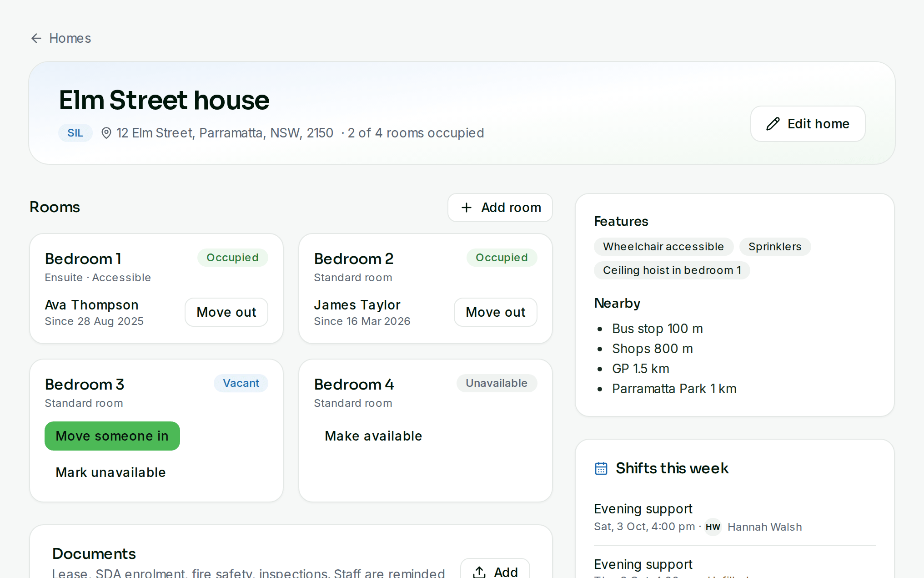Click the resident name Ava Thompson
Viewport: 924px width, 578px height.
(x=92, y=305)
